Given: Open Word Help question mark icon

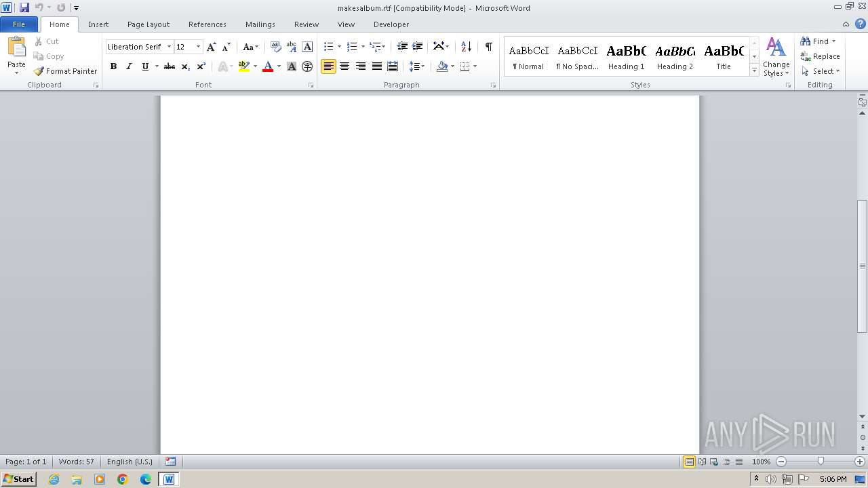Looking at the screenshot, I should click(861, 24).
